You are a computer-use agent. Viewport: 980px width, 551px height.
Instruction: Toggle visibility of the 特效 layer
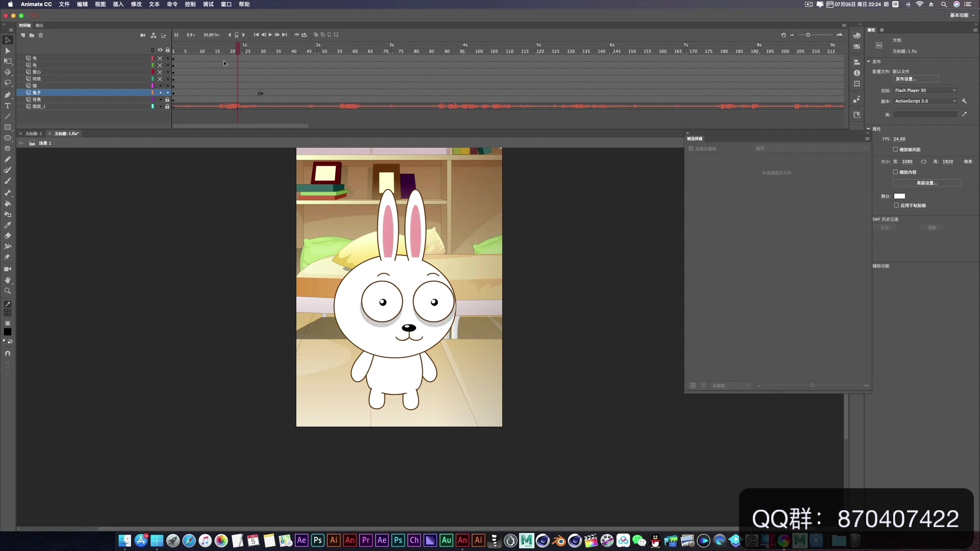pos(160,79)
